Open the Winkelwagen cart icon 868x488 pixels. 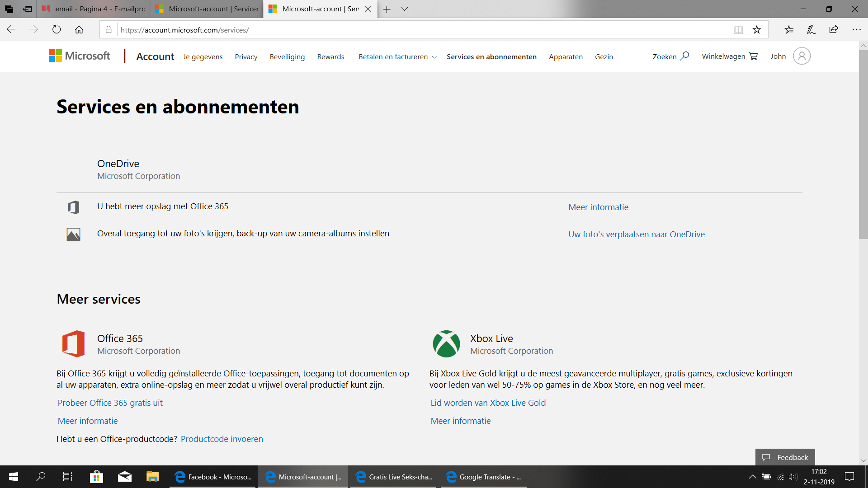[x=753, y=56]
